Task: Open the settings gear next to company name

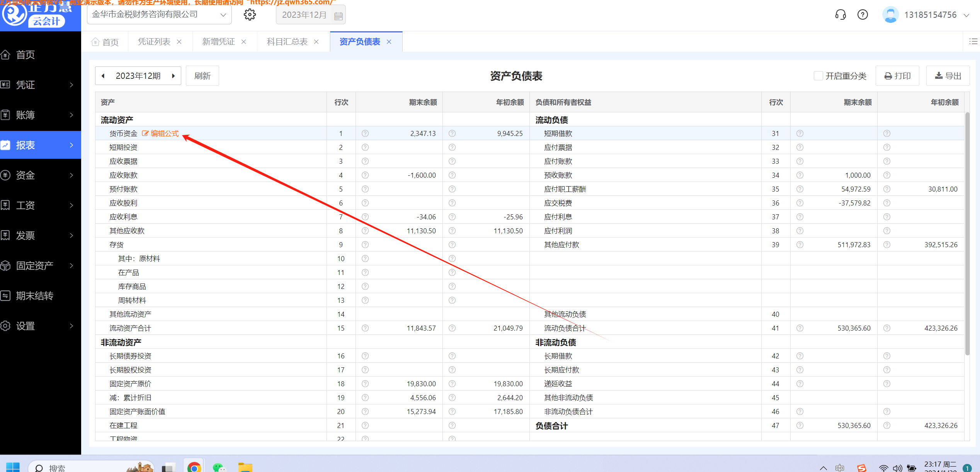Action: 250,15
